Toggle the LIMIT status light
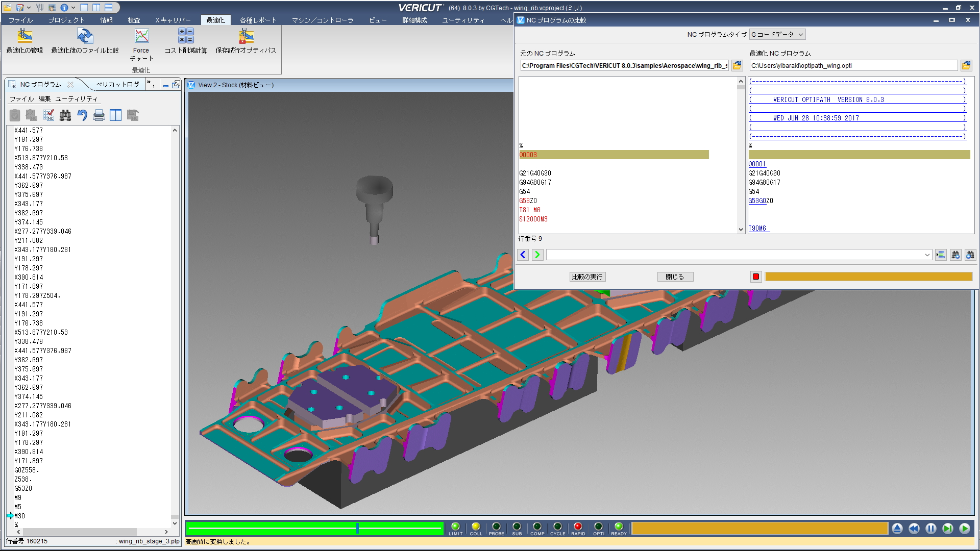 click(455, 529)
